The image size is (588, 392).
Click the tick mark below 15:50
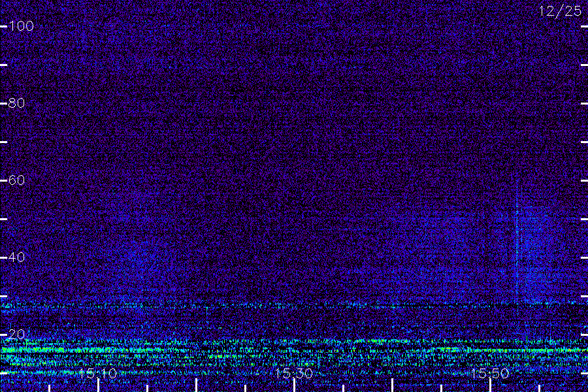(x=491, y=385)
